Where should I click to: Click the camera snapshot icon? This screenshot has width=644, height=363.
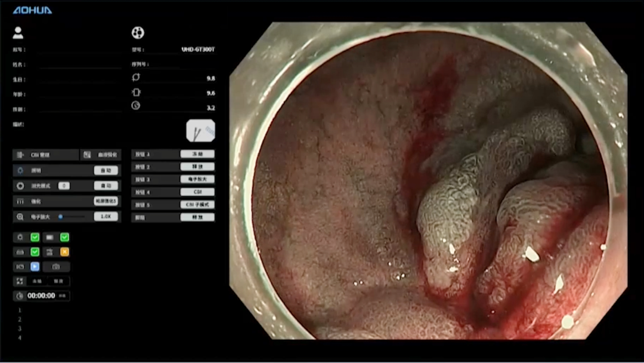click(x=56, y=267)
